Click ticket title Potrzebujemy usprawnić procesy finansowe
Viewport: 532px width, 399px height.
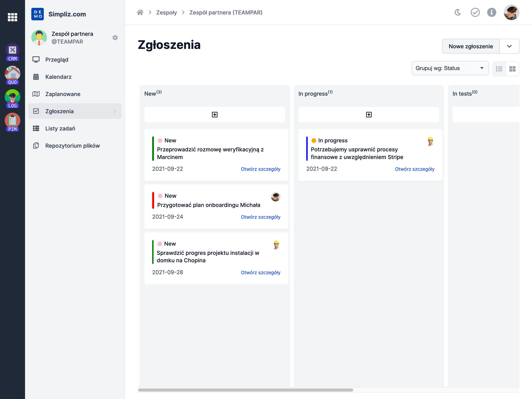[x=357, y=153]
